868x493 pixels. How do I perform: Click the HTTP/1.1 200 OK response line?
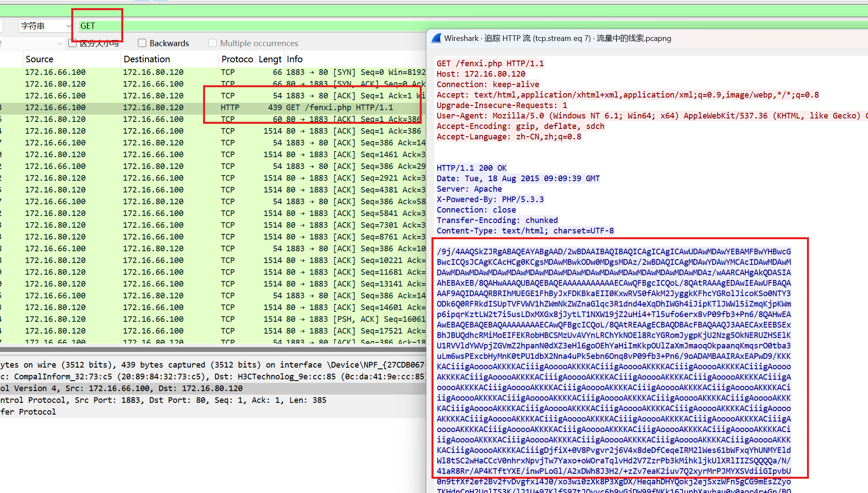472,168
